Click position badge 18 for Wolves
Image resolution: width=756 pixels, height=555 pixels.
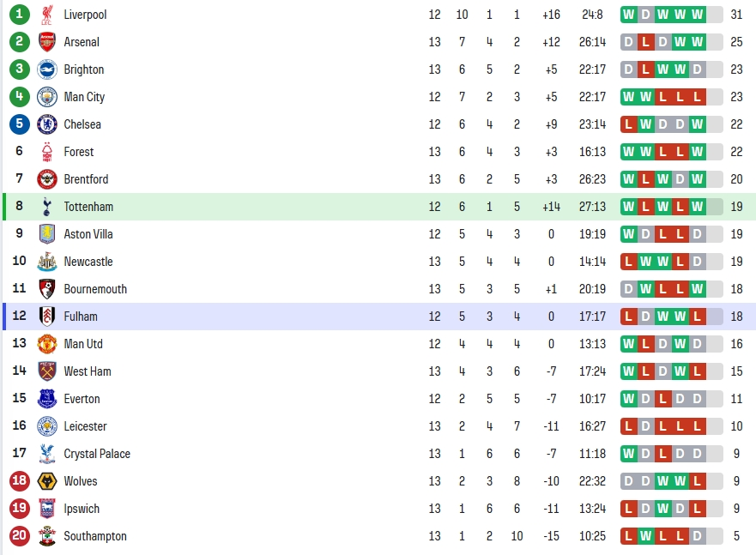point(19,481)
